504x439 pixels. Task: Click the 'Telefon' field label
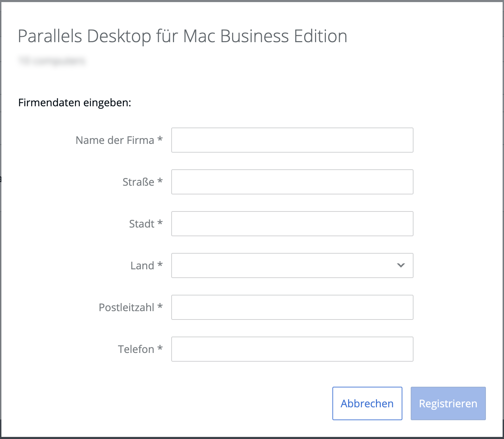click(136, 349)
